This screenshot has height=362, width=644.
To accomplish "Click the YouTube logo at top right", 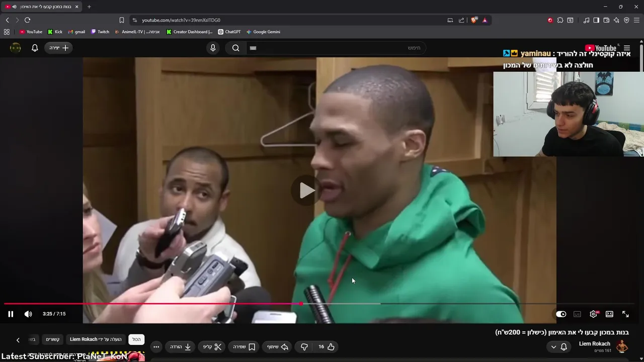I will (601, 48).
